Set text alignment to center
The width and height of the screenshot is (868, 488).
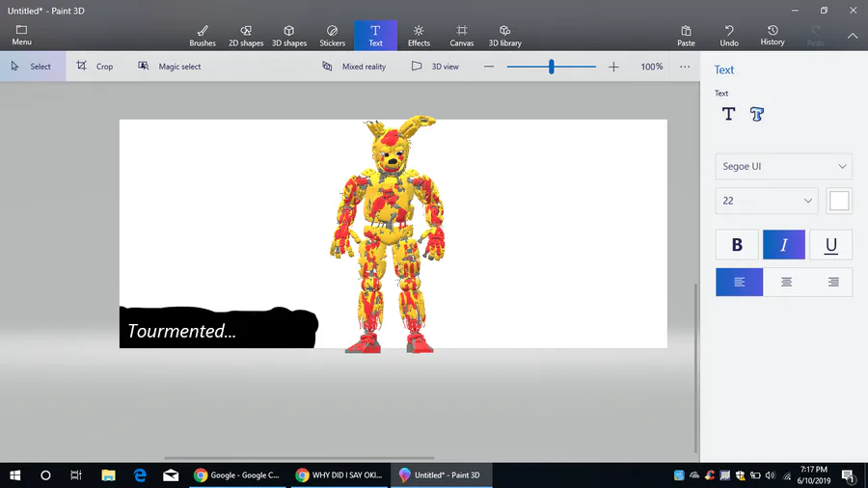786,283
